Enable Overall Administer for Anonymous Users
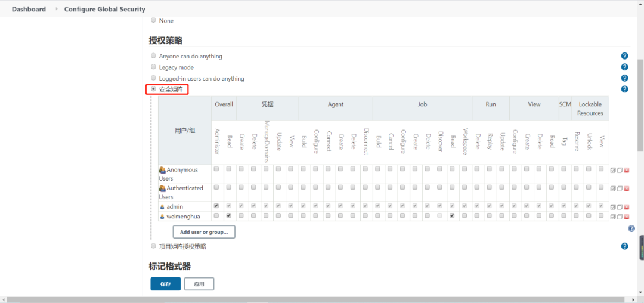 (x=216, y=169)
